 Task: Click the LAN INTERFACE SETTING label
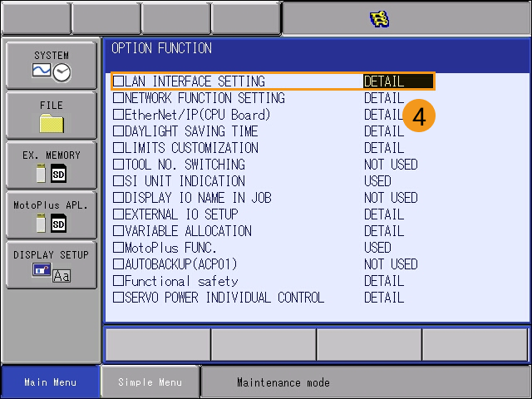pyautogui.click(x=195, y=81)
